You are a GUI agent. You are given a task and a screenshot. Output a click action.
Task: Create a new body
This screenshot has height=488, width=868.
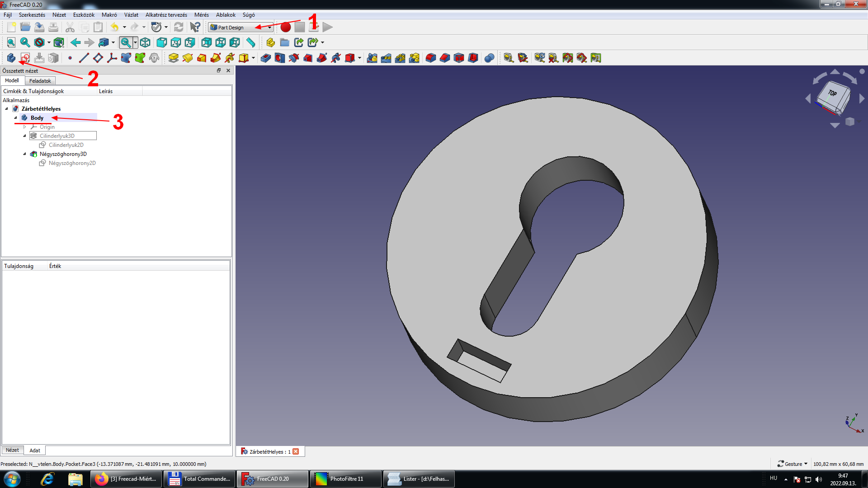tap(11, 58)
